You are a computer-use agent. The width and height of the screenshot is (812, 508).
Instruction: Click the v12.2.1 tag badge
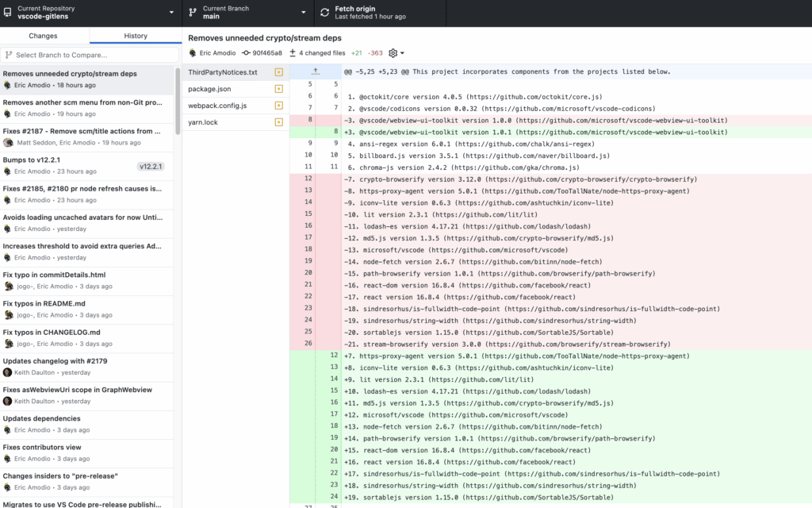coord(151,167)
